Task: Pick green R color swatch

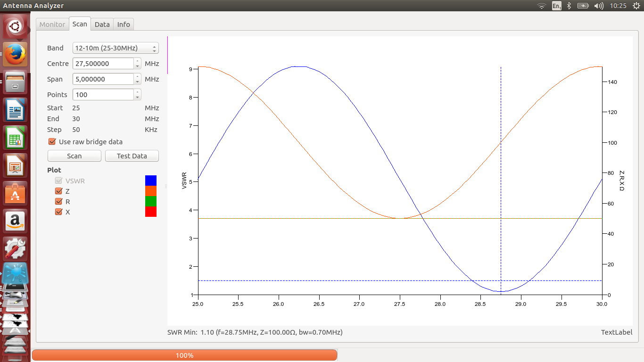Action: point(150,201)
